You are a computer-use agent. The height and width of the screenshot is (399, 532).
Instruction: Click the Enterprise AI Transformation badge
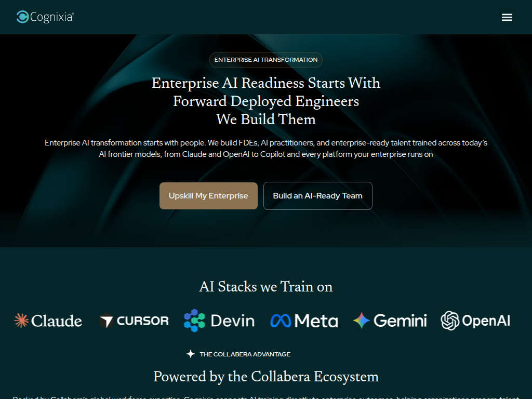(265, 60)
